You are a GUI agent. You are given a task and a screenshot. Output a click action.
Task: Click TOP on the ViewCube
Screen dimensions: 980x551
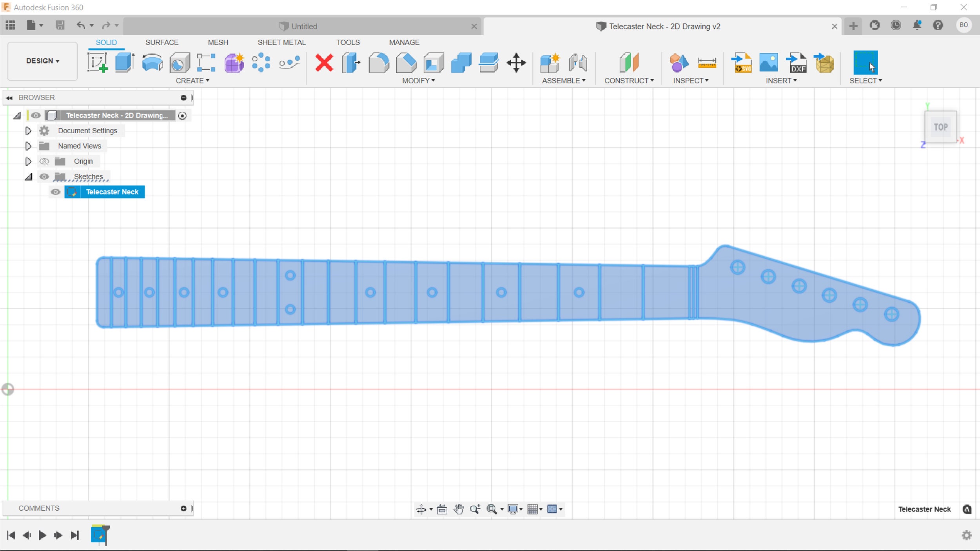(x=940, y=127)
